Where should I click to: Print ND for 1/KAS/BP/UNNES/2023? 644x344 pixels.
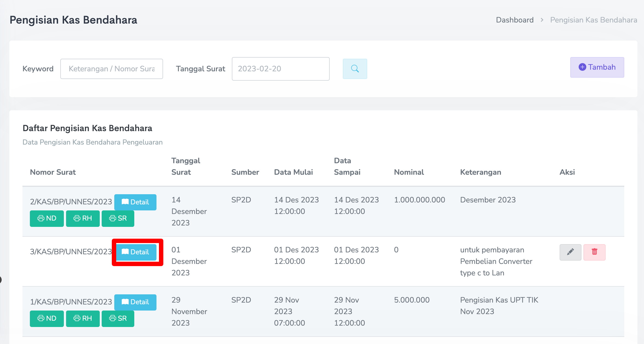(x=47, y=318)
